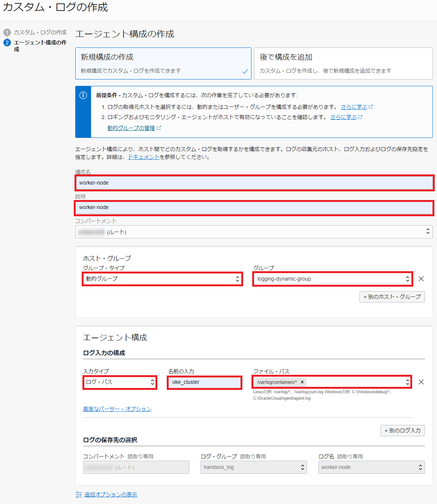Show 追加オプションの表示 section
The height and width of the screenshot is (504, 437).
click(x=111, y=495)
